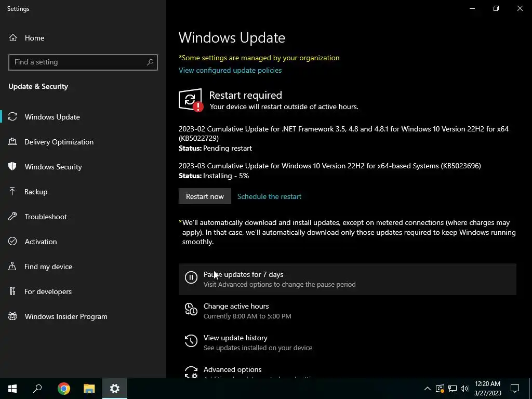Viewport: 532px width, 399px height.
Task: Click the gear-sync icon for Advanced options
Action: [191, 372]
